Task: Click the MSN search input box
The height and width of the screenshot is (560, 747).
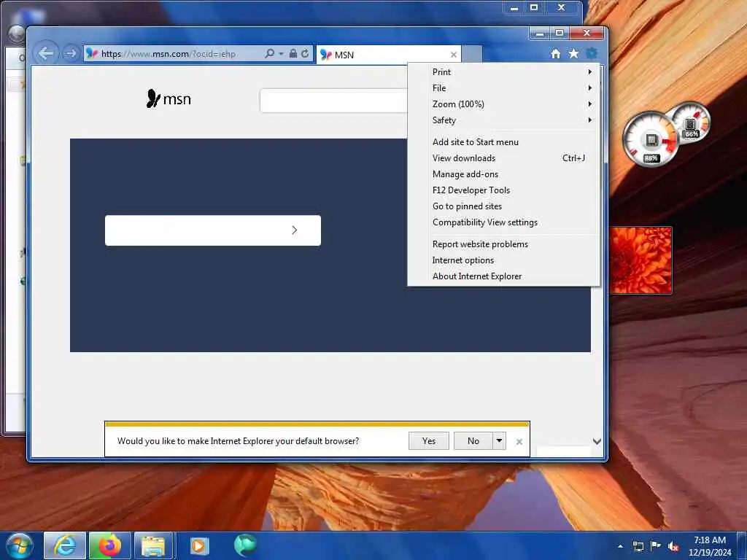Action: [333, 101]
